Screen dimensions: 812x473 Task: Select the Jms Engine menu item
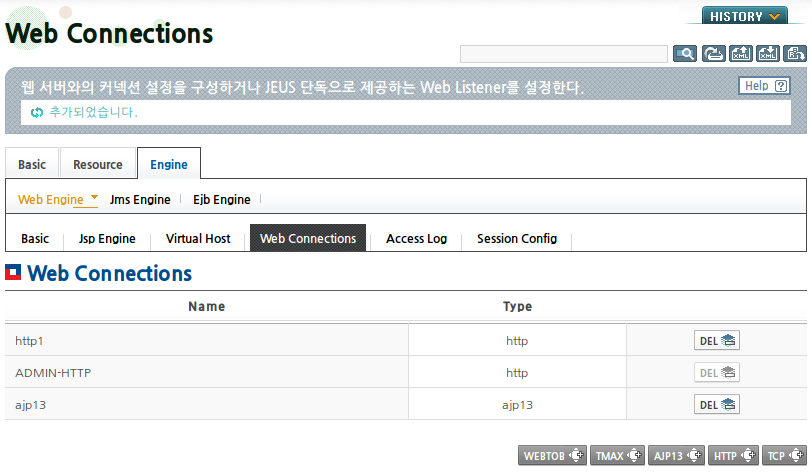click(140, 199)
